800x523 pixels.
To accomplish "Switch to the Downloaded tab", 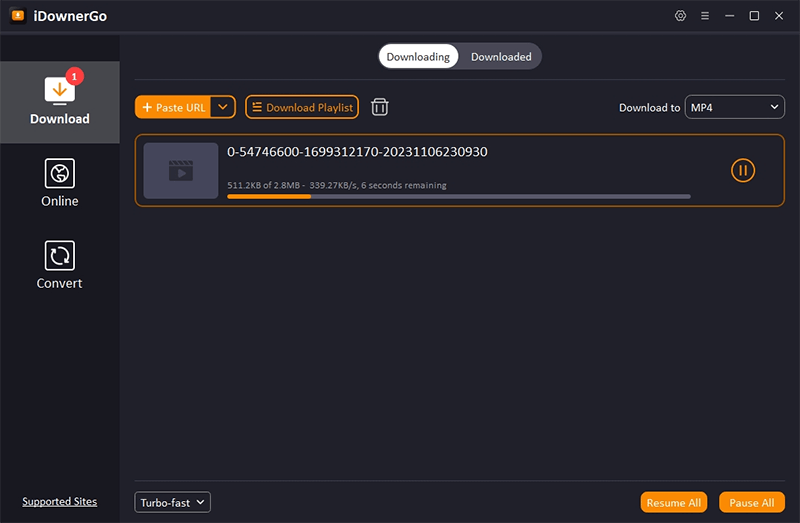I will (x=501, y=57).
